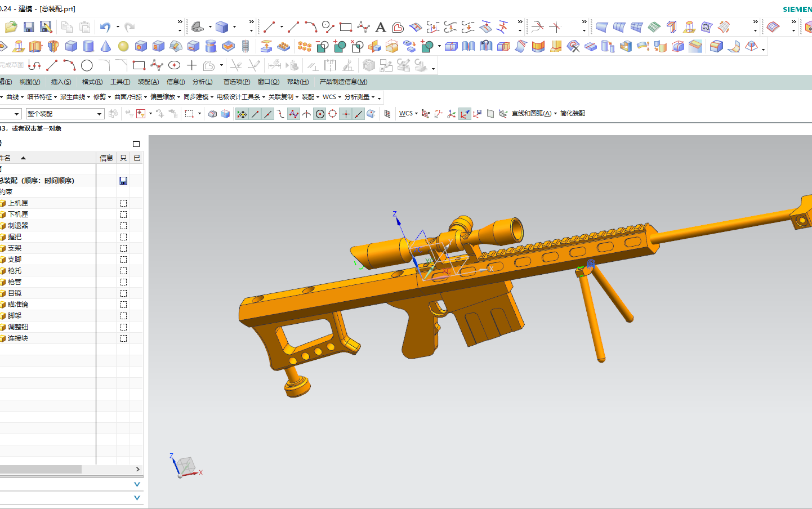Expand the upper collapsed panel chevron
Screen dimensions: 812x509
137,484
